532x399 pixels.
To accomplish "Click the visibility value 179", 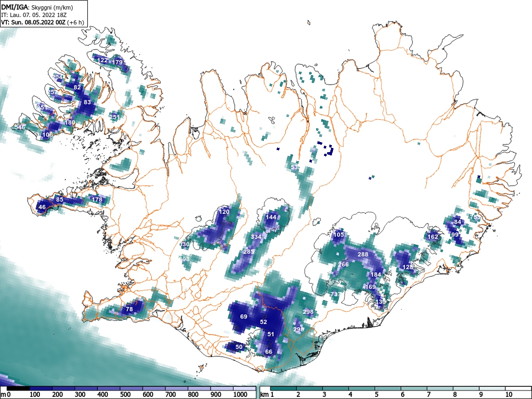I will pyautogui.click(x=117, y=62).
